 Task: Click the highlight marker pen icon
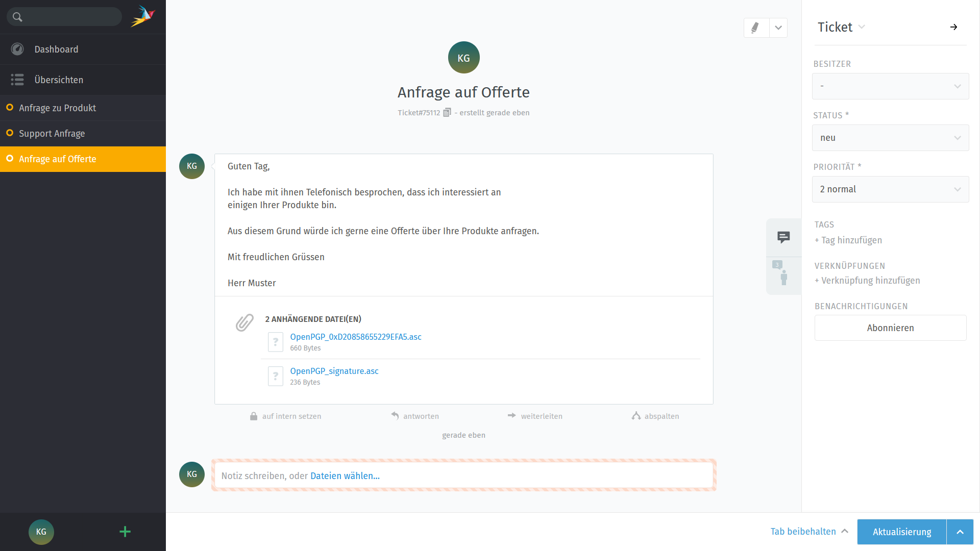tap(755, 28)
